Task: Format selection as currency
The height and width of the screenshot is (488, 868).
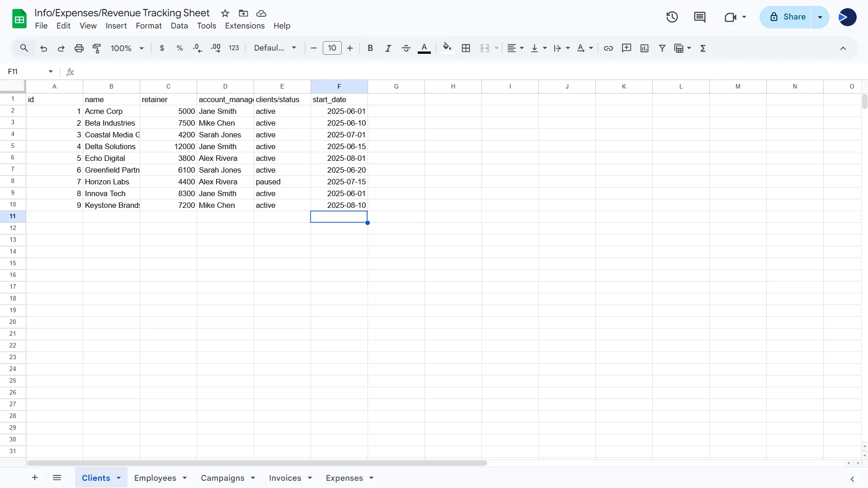Action: [162, 48]
